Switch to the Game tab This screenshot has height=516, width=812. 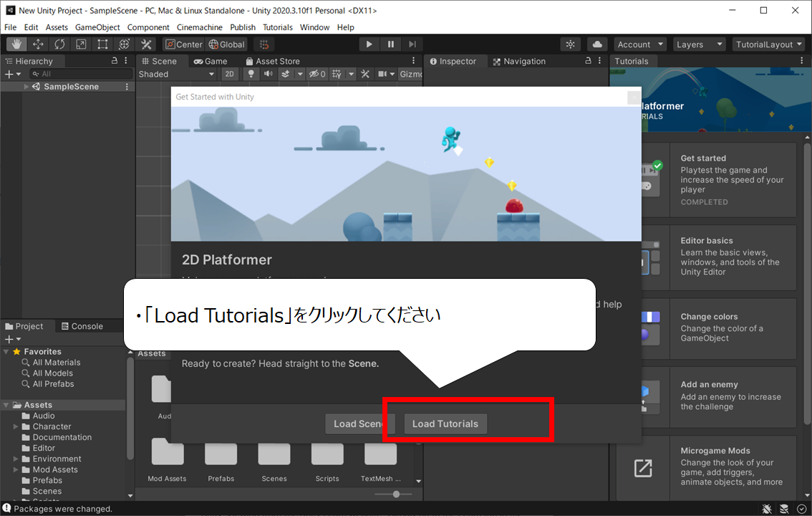pyautogui.click(x=211, y=61)
